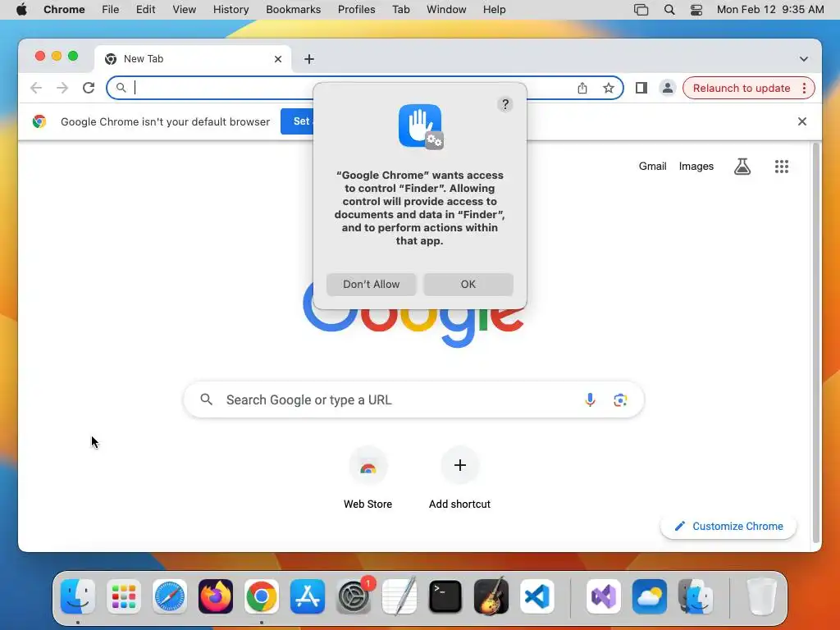Screen dimensions: 840x630
Task: Launch GarageBand from the Dock
Action: 491,596
